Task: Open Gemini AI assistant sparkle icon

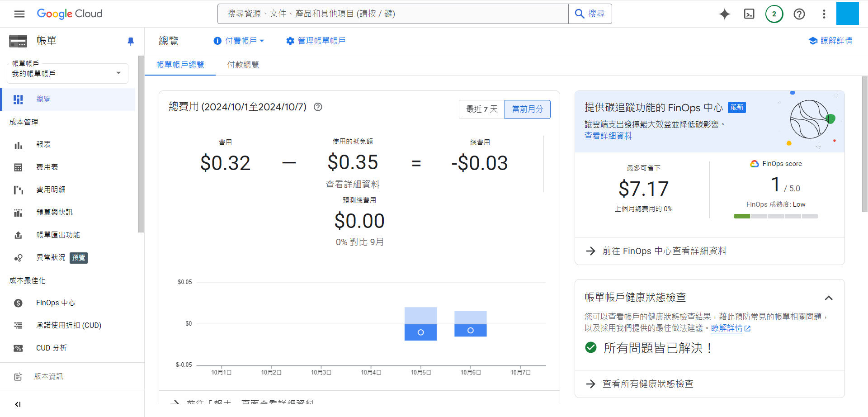Action: point(725,14)
